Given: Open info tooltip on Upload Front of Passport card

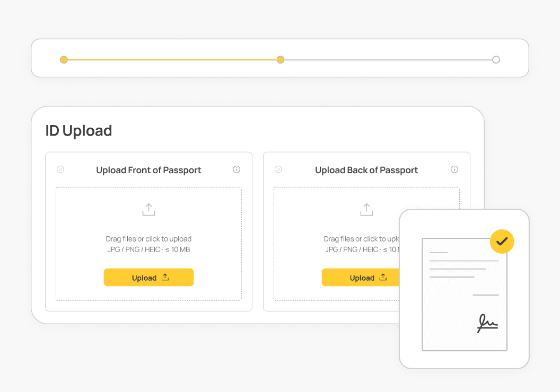Looking at the screenshot, I should tap(237, 170).
